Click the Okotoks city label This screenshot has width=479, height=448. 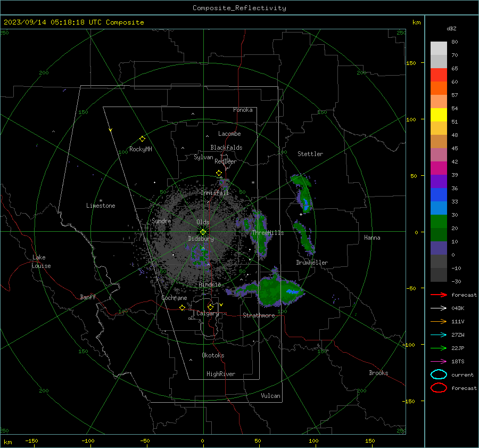(213, 355)
